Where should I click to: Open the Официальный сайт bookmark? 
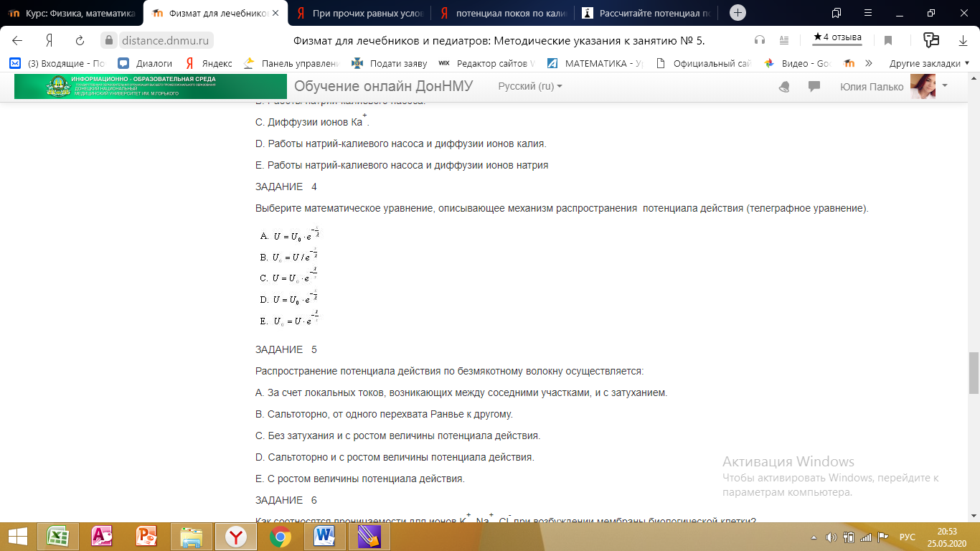pyautogui.click(x=704, y=63)
